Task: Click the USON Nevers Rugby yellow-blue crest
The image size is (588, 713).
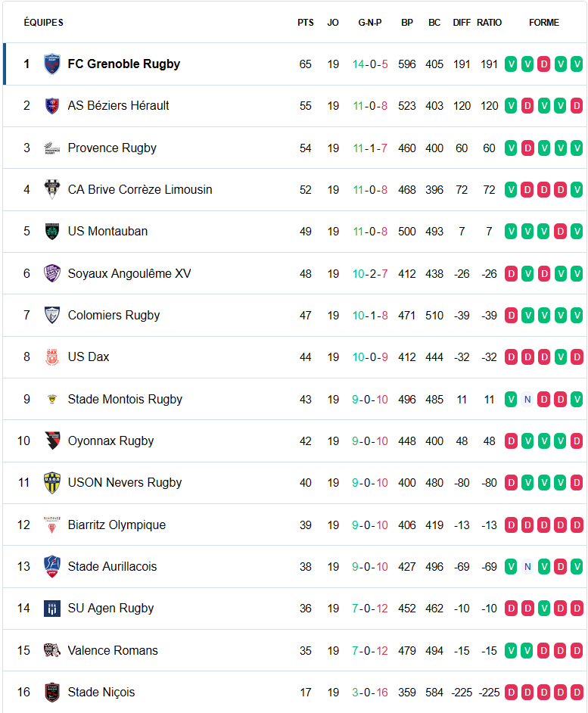Action: coord(52,482)
